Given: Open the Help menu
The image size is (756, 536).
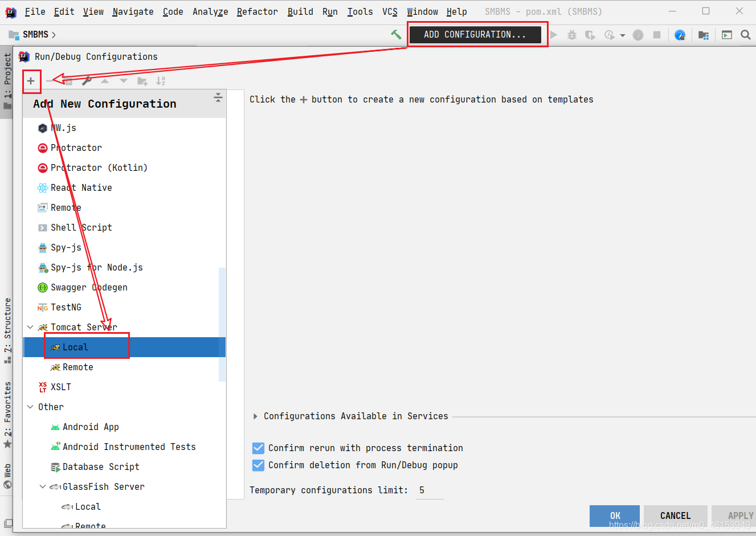Looking at the screenshot, I should pos(456,11).
